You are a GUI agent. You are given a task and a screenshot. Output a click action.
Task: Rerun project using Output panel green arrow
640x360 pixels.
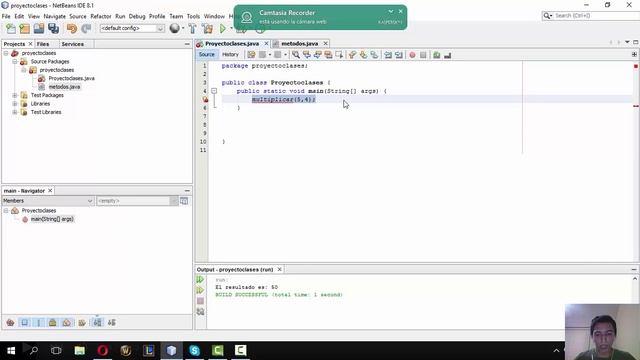(200, 280)
